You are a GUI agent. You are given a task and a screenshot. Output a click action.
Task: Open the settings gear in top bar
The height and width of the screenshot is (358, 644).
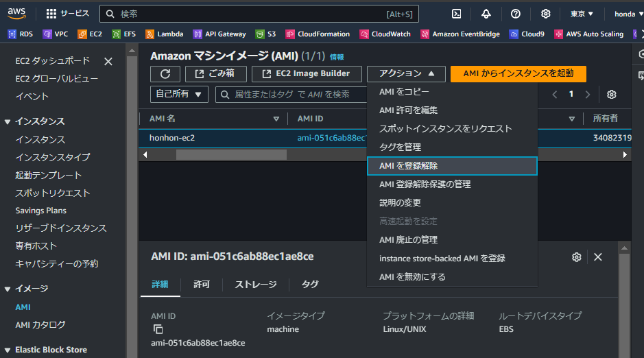[545, 14]
